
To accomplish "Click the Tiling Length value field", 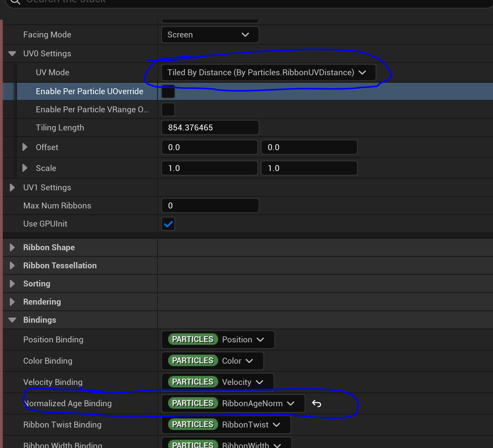I will point(210,128).
